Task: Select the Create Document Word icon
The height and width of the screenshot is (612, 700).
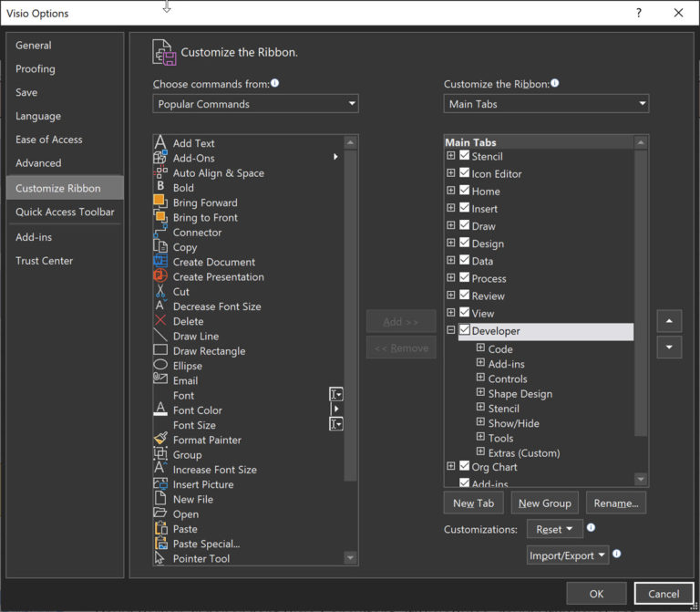Action: coord(160,262)
